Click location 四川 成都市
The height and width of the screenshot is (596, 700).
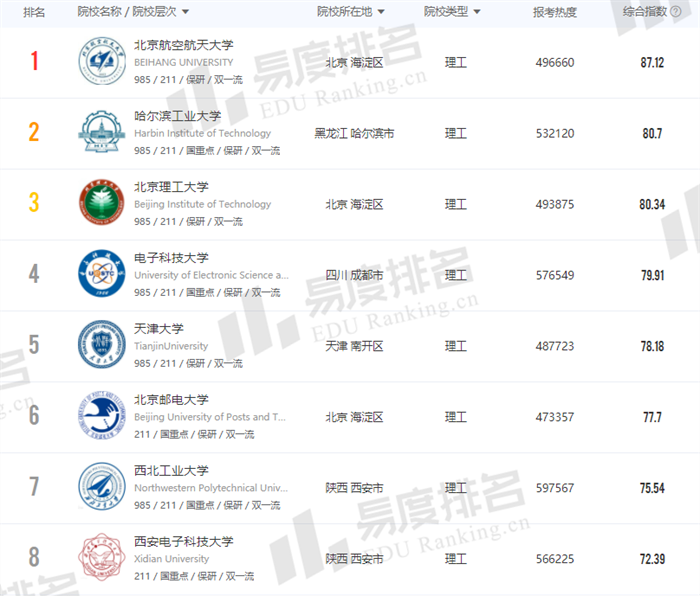pyautogui.click(x=354, y=275)
